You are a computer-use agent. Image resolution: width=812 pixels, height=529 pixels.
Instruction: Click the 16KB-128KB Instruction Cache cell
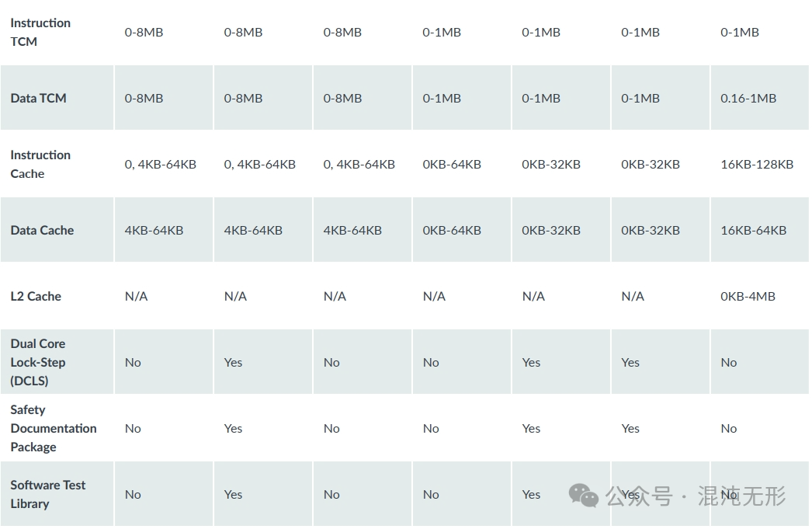click(x=757, y=164)
